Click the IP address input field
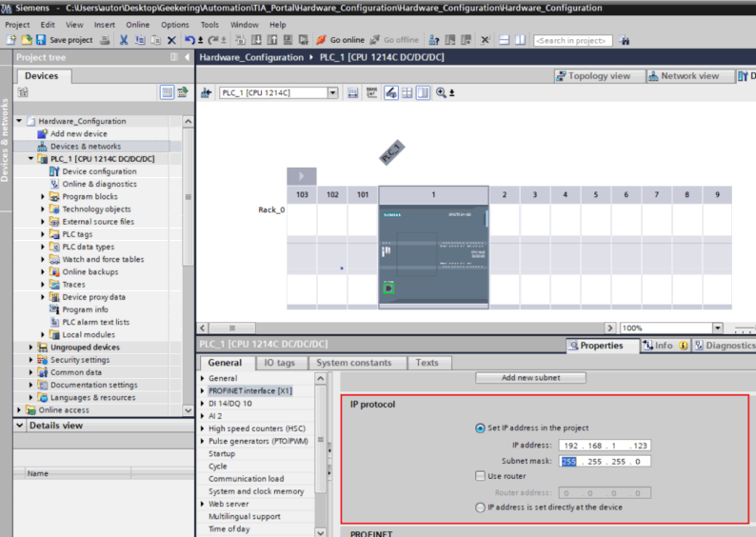Image resolution: width=756 pixels, height=537 pixels. [605, 446]
